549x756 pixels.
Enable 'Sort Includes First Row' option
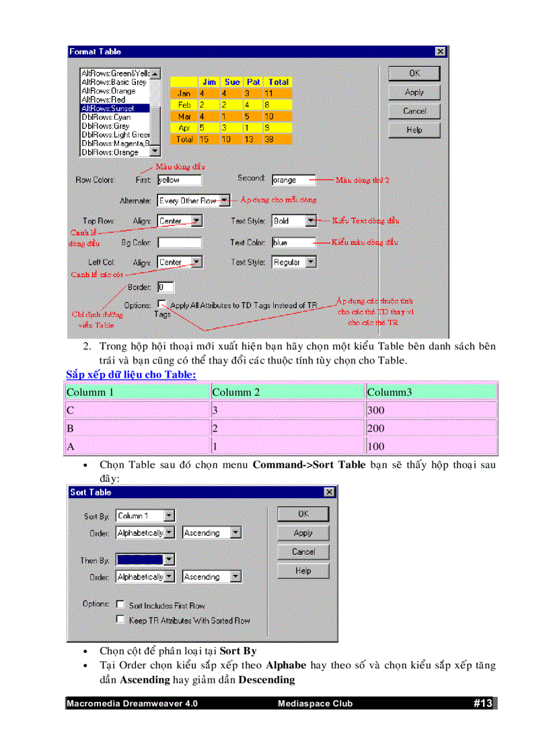(x=120, y=605)
